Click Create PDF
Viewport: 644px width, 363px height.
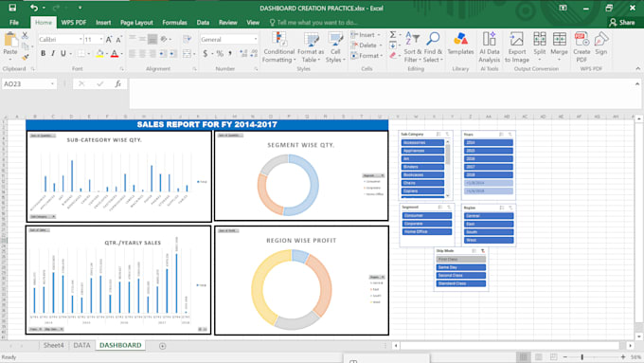[x=581, y=47]
